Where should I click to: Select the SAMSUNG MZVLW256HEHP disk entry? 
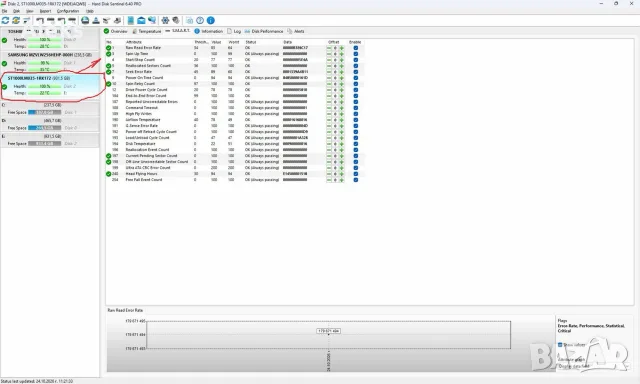click(x=49, y=62)
